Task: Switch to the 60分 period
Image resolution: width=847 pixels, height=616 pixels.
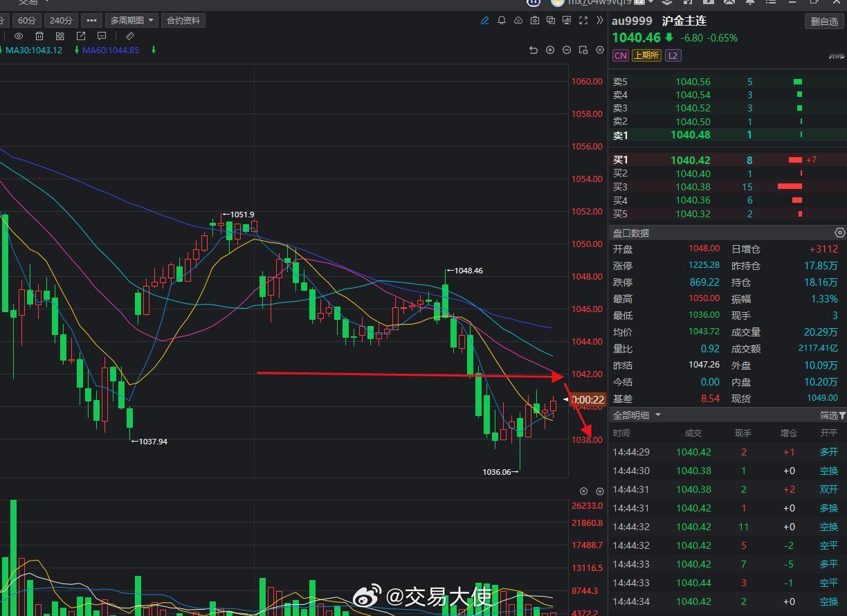Action: [27, 21]
